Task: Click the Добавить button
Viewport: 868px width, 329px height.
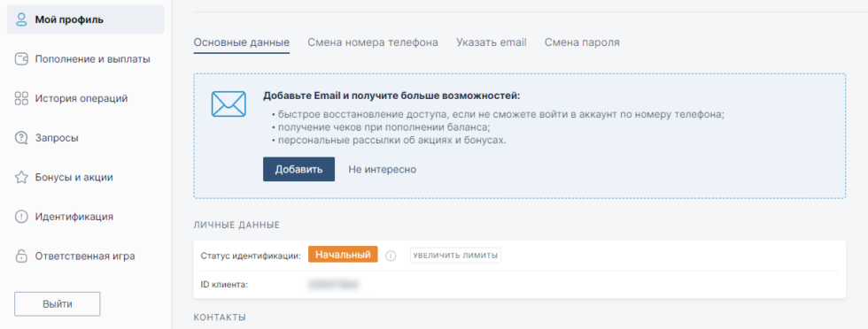Action: 299,169
